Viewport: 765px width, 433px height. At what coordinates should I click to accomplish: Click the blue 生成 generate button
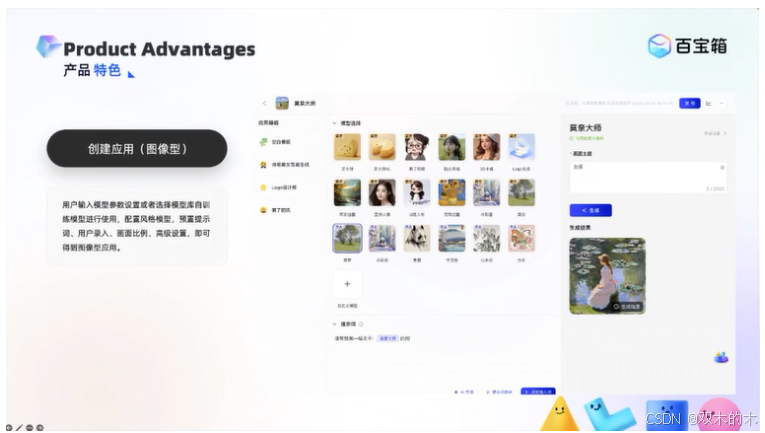(590, 210)
